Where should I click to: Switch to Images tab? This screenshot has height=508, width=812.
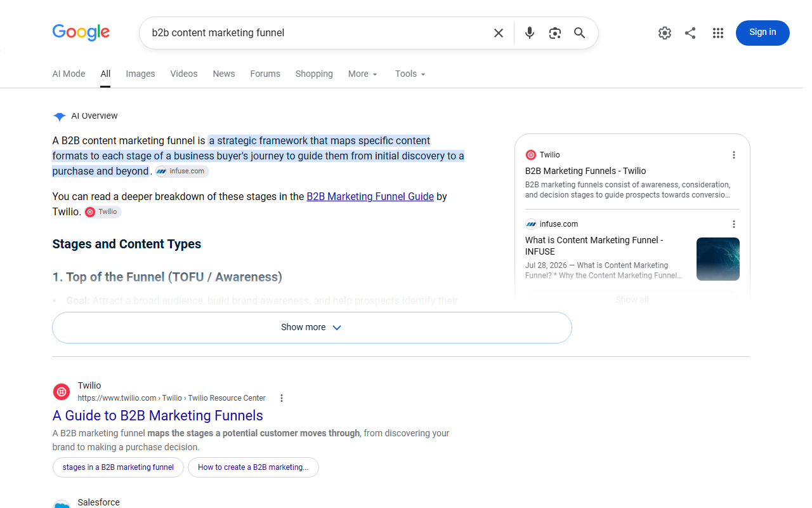[140, 74]
